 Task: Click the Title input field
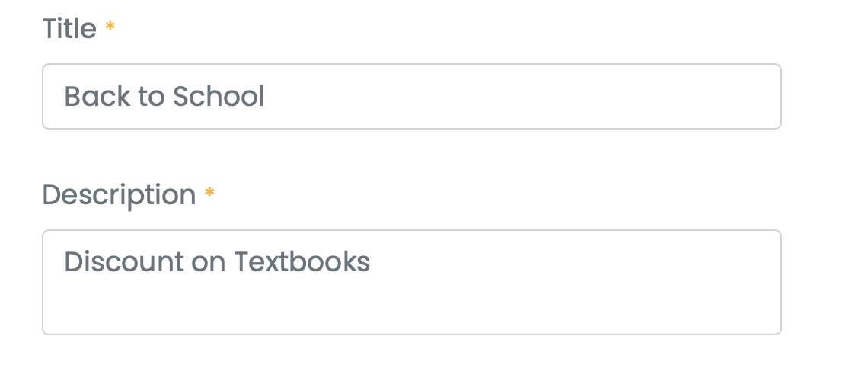coord(411,97)
